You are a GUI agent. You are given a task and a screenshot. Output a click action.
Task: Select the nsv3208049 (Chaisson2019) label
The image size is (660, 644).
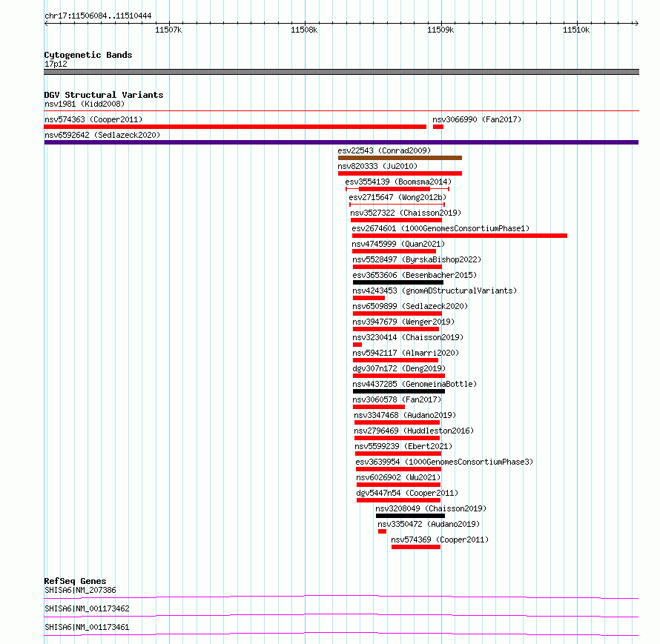(431, 508)
